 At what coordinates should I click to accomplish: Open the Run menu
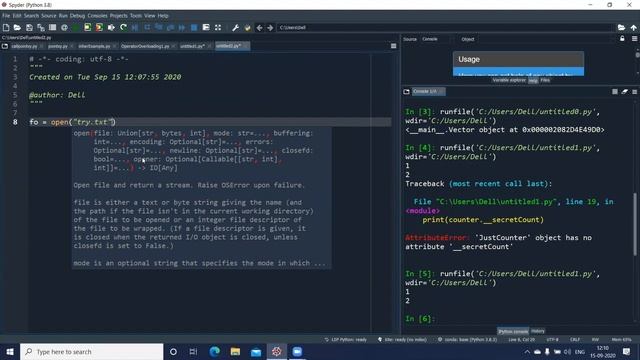coord(63,16)
